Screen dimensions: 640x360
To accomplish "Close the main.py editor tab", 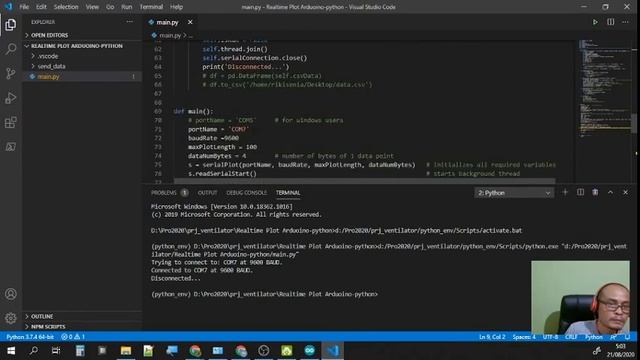I will click(x=190, y=22).
